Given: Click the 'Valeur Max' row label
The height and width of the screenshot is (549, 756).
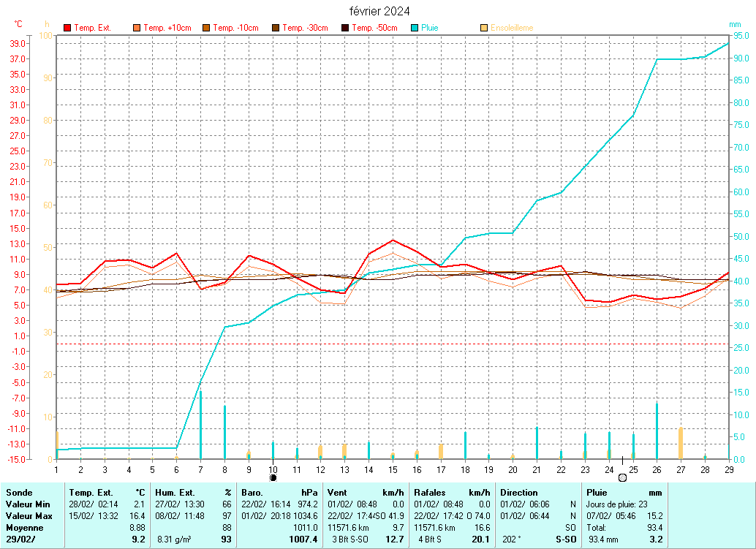Looking at the screenshot, I should tap(29, 516).
